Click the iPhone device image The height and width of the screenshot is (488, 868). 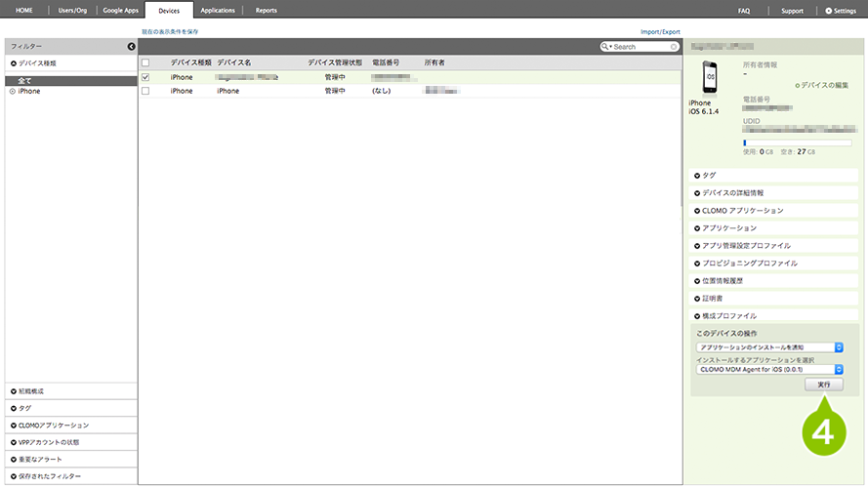[704, 78]
